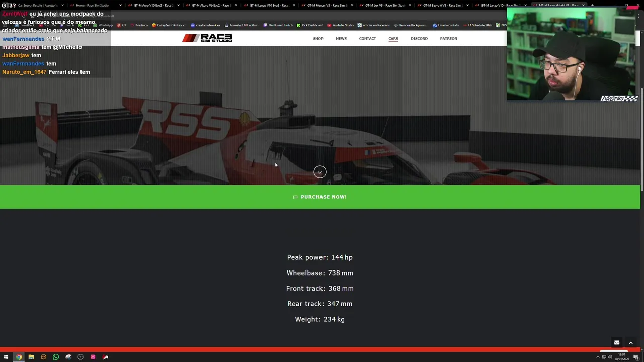This screenshot has width=644, height=362.
Task: Click the taskbar volume speaker icon
Action: point(610,357)
